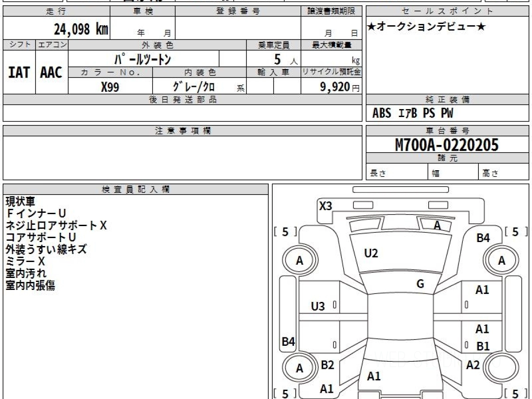Click the recycle deposit amount 9,920円
Screen dimensions: 532x399
click(340, 87)
